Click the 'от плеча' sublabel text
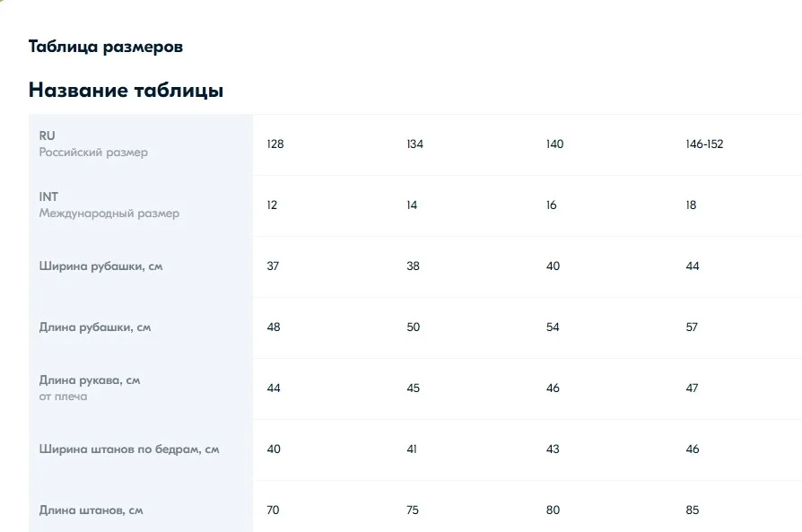The height and width of the screenshot is (532, 802). point(63,397)
